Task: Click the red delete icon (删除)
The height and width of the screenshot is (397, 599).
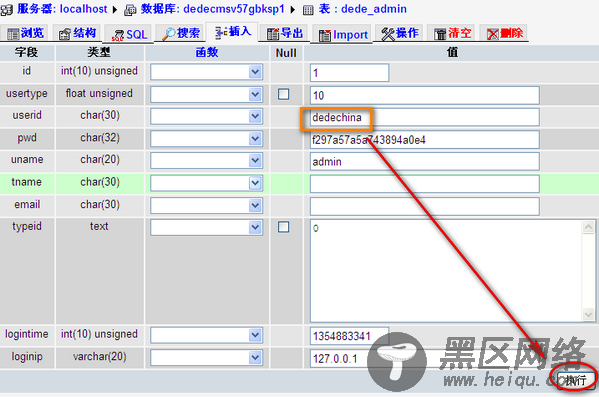Action: coord(493,34)
